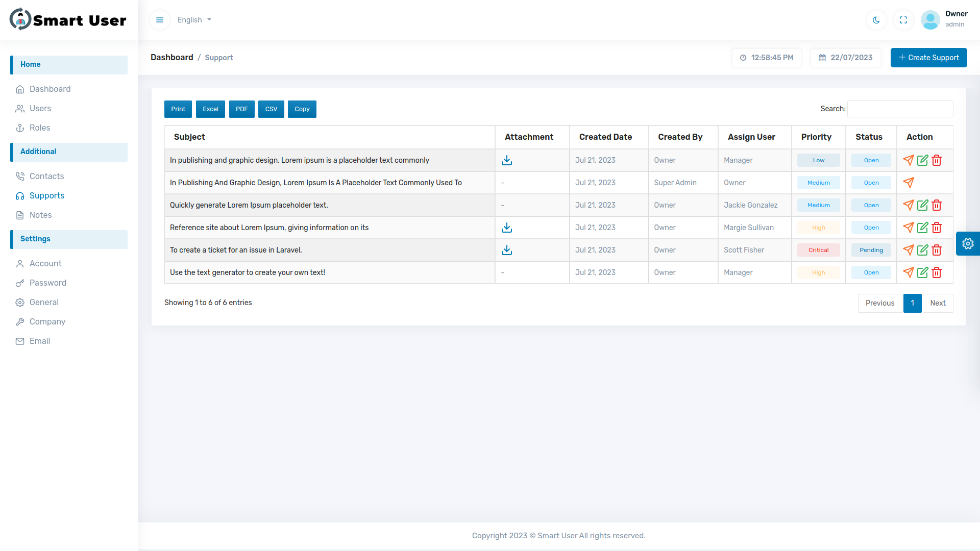Image resolution: width=980 pixels, height=551 pixels.
Task: Delete the 'Quickly generate Lorem Ipsum' ticket
Action: (937, 205)
